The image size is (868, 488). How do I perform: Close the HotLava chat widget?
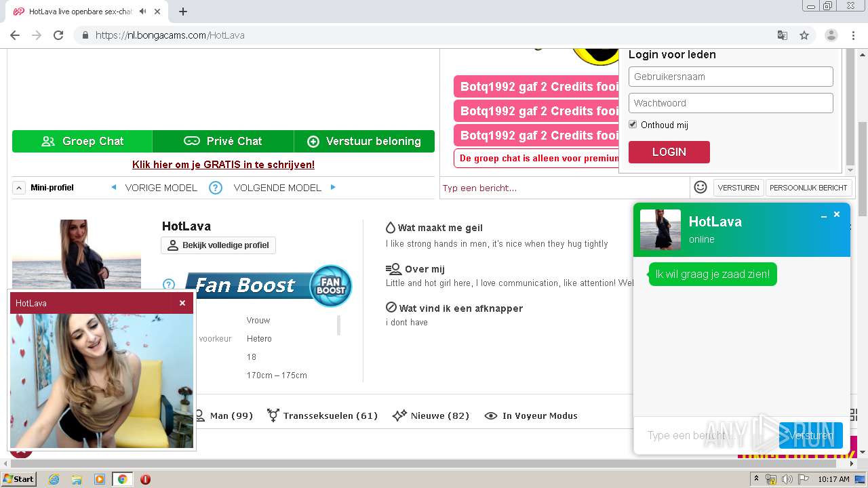(837, 214)
